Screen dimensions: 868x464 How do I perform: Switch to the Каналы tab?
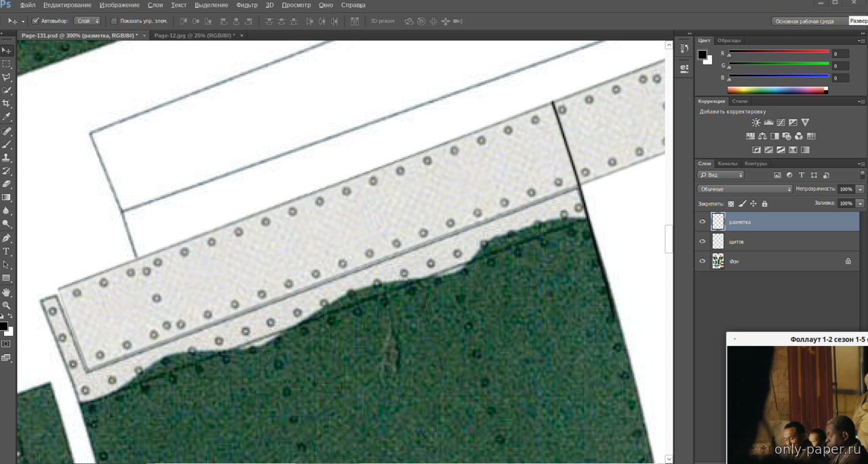(x=727, y=163)
